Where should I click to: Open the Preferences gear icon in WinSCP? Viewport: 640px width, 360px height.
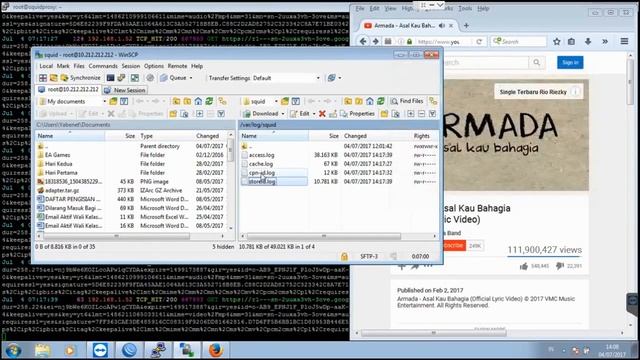click(x=150, y=78)
